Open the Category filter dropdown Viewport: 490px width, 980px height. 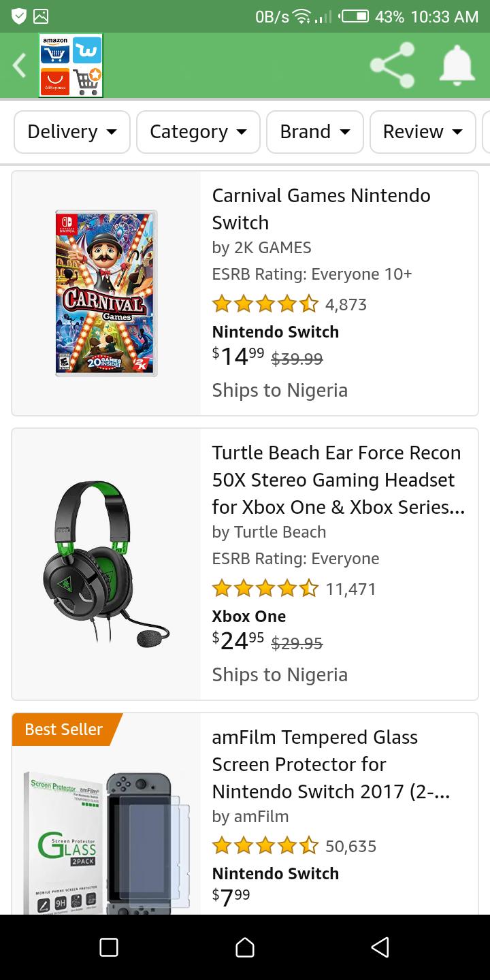pos(198,132)
